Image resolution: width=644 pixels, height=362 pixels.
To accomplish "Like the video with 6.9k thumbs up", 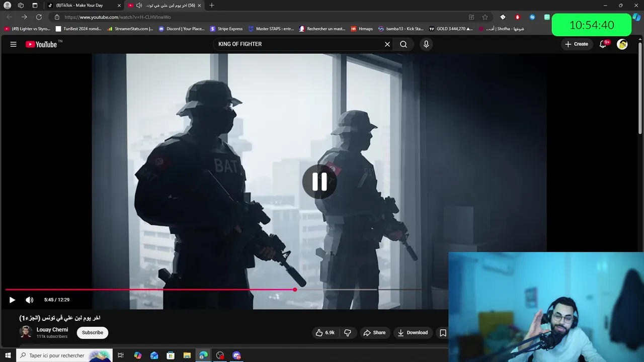I will pyautogui.click(x=325, y=333).
